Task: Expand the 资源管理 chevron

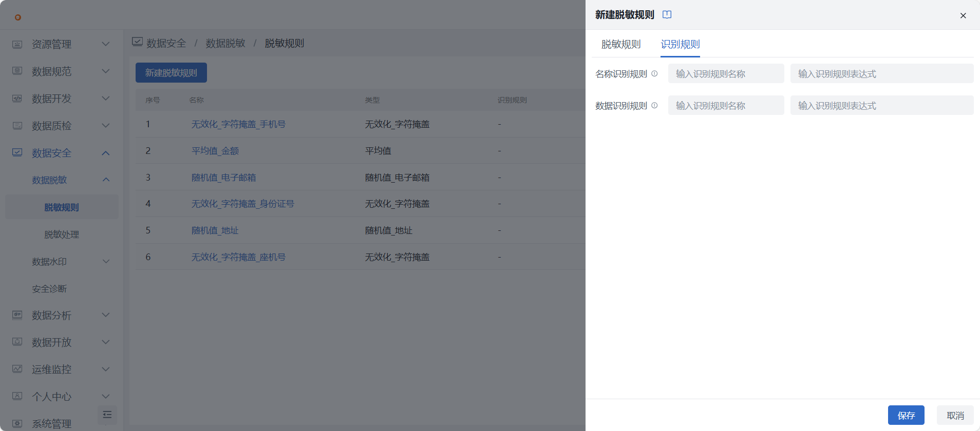Action: (x=106, y=44)
